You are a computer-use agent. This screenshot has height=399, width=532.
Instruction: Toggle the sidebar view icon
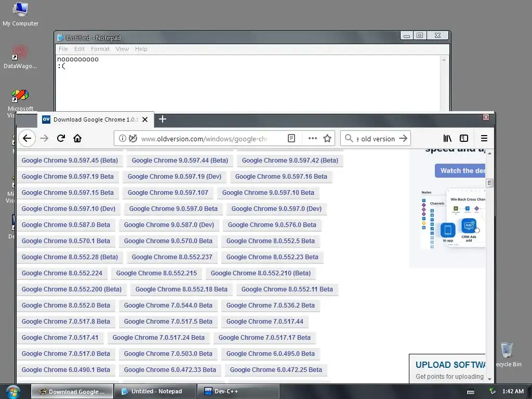[x=464, y=138]
